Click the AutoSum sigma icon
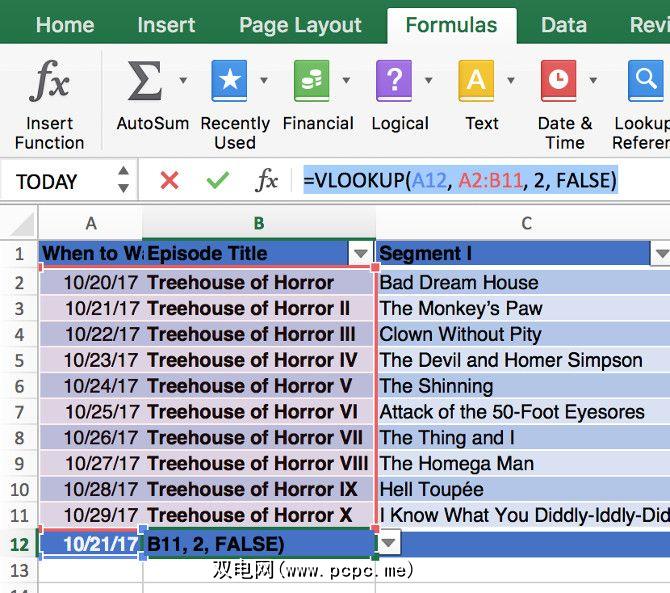Viewport: 670px width, 593px height. (145, 80)
